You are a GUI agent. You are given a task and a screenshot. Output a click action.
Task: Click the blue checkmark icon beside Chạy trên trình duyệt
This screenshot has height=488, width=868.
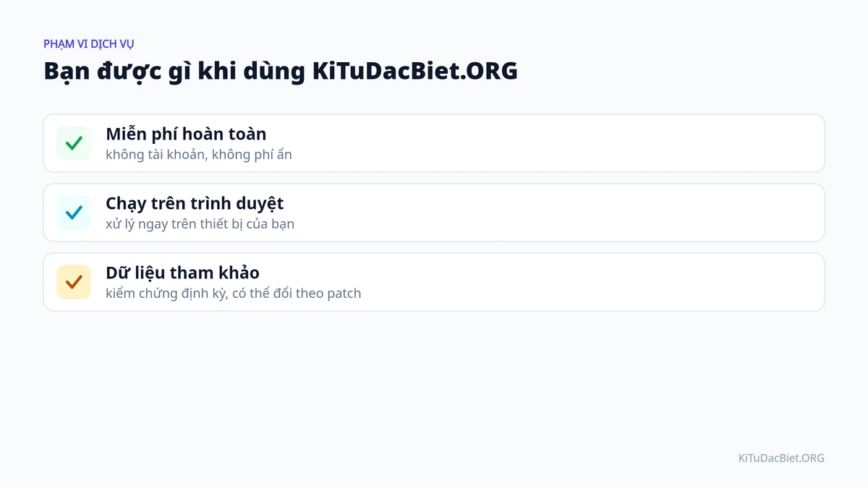74,213
